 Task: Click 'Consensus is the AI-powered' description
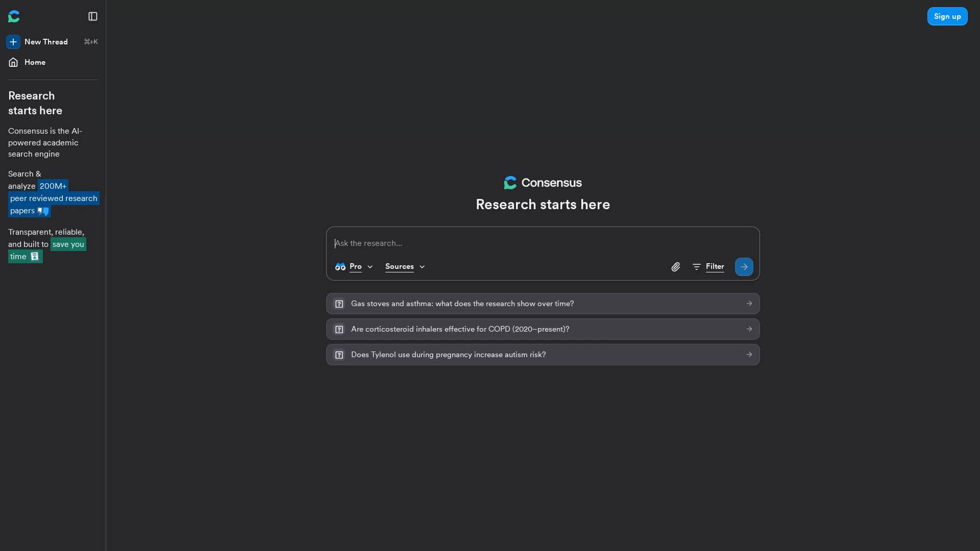[45, 142]
